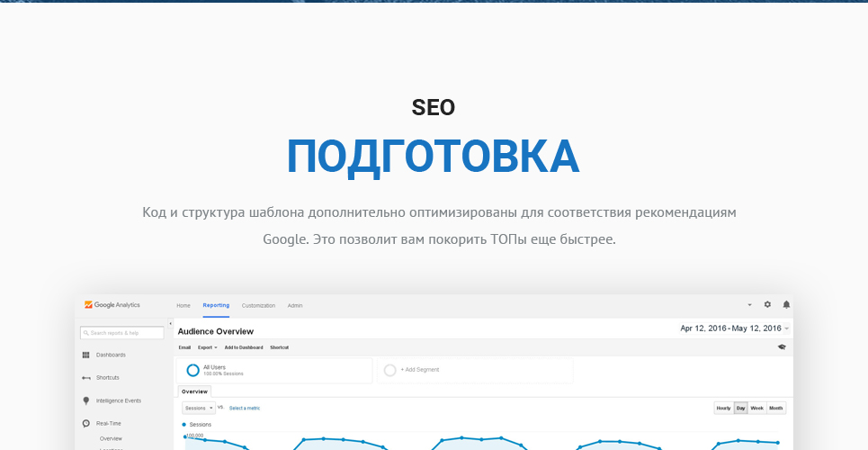
Task: Click the paragraph line mentioning Google
Action: click(x=439, y=239)
